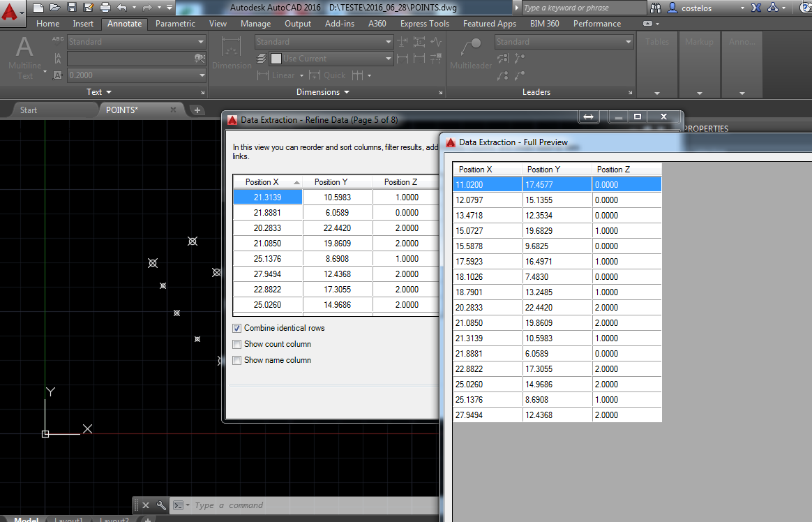Viewport: 812px width, 522px height.
Task: Open the Insert ribbon tab
Action: click(83, 23)
